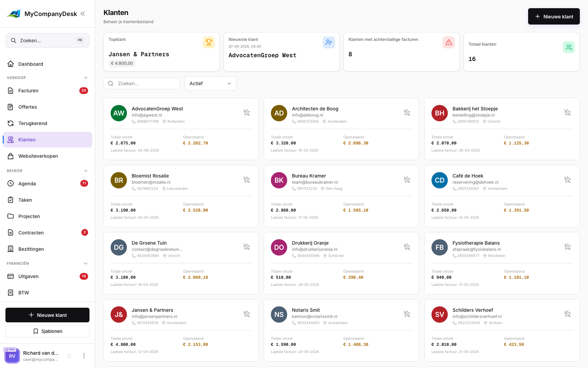Click the Totaal klanten people icon
The width and height of the screenshot is (588, 368).
[x=569, y=47]
